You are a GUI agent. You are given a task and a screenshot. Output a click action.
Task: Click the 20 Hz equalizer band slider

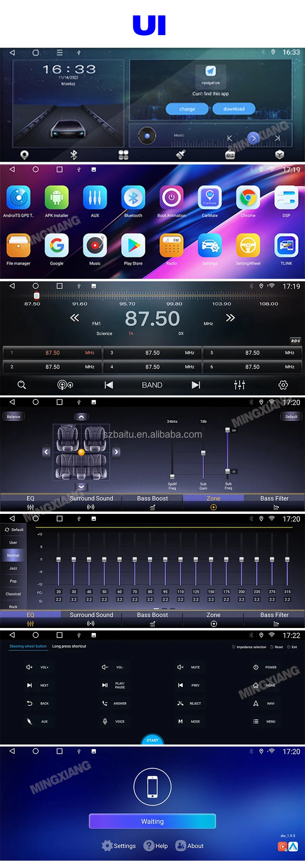pyautogui.click(x=58, y=559)
